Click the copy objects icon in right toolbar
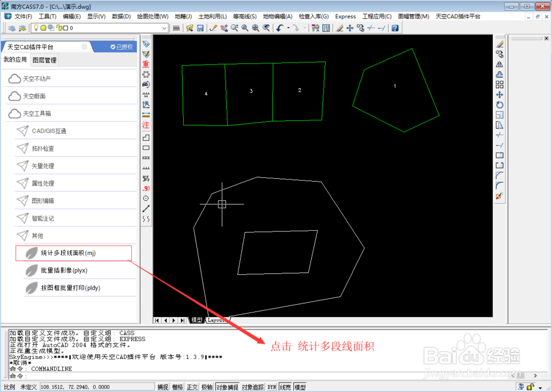 [500, 54]
